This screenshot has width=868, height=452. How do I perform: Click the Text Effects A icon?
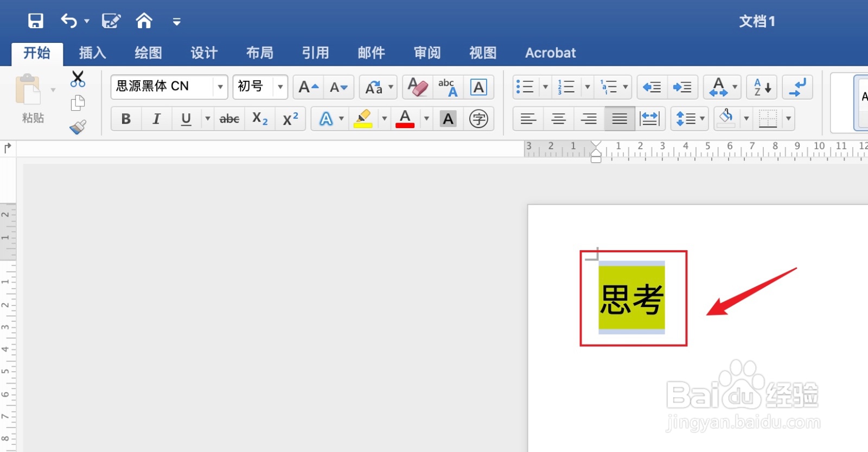tap(325, 119)
